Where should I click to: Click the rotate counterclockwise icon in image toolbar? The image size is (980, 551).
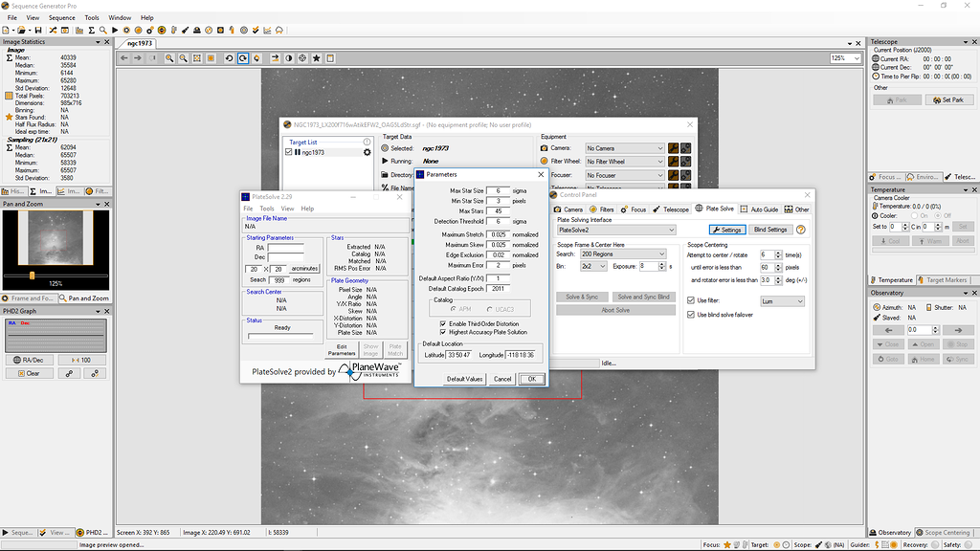pos(230,58)
